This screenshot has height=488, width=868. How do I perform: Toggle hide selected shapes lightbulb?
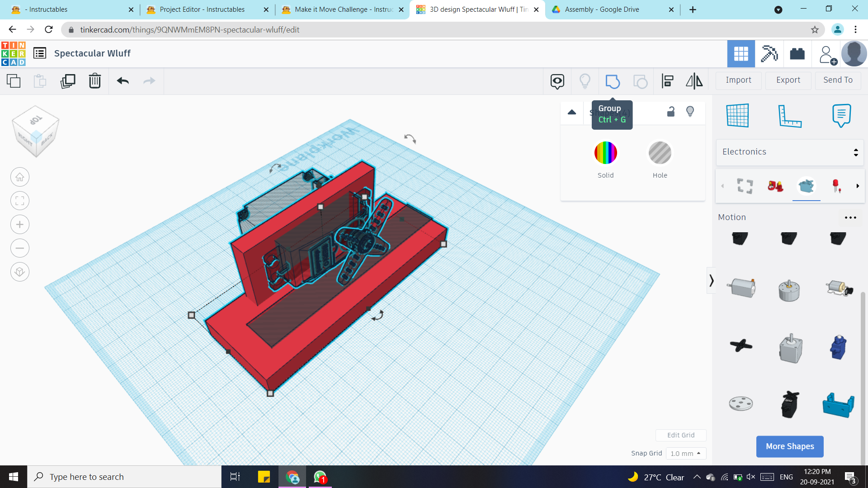click(x=690, y=112)
